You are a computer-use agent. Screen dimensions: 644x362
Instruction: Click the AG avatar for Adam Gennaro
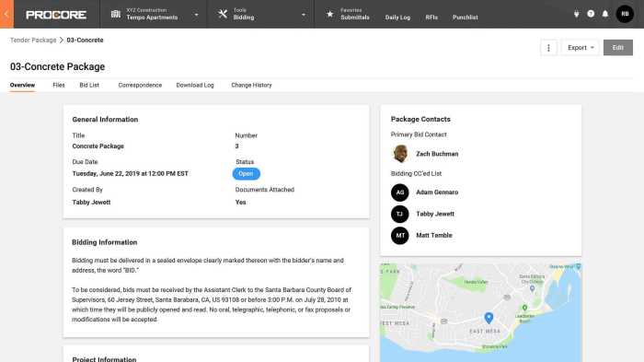coord(400,193)
